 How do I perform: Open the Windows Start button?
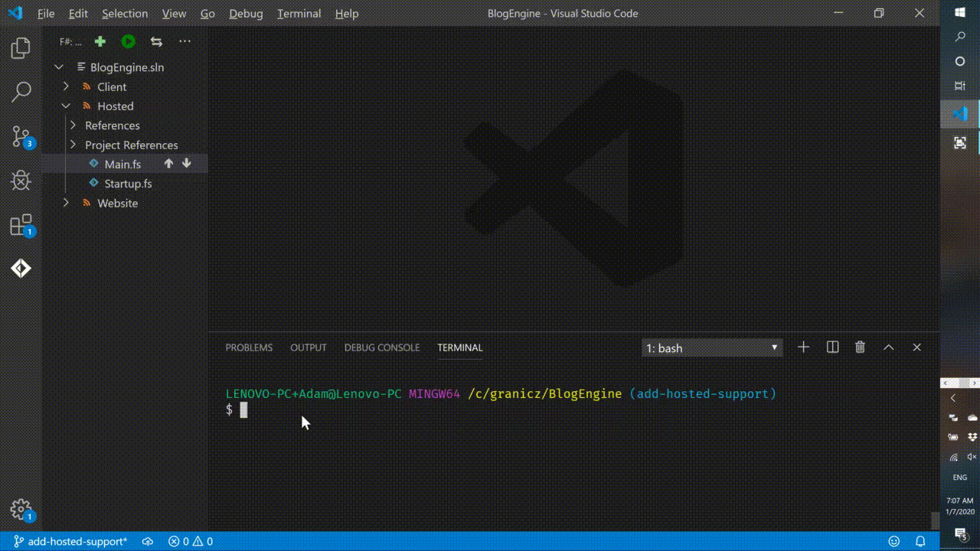point(960,12)
